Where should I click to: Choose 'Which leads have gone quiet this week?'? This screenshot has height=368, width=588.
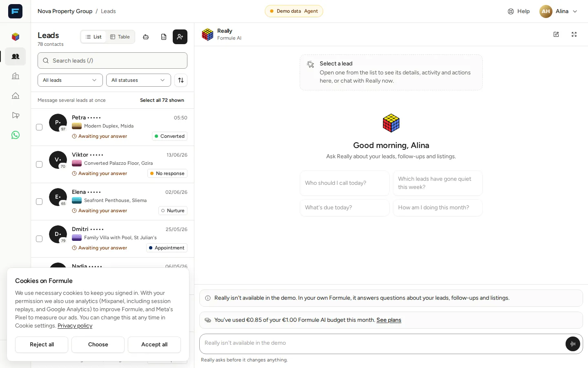(438, 183)
